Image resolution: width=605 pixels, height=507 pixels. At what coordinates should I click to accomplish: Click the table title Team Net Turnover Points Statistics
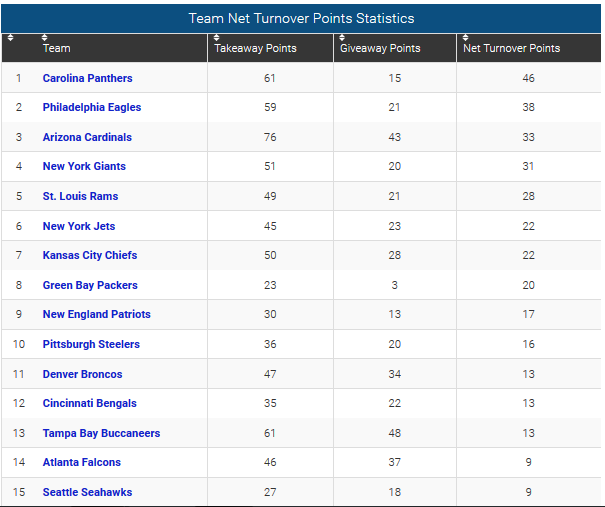click(x=301, y=18)
